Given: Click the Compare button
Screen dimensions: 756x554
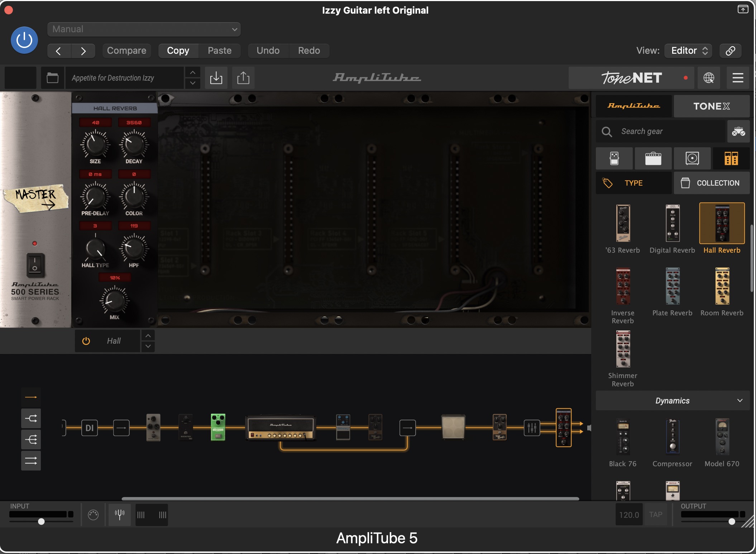Looking at the screenshot, I should (x=126, y=51).
